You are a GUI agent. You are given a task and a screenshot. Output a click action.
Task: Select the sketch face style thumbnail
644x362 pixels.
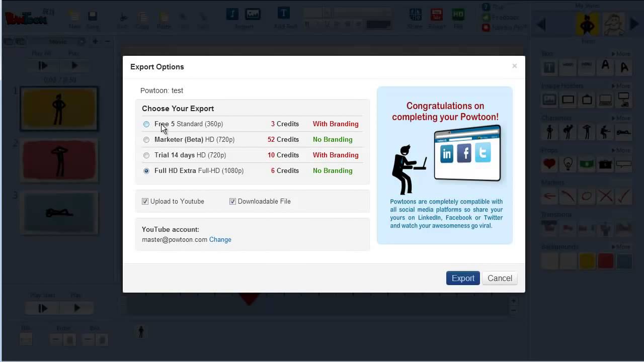coord(613,24)
